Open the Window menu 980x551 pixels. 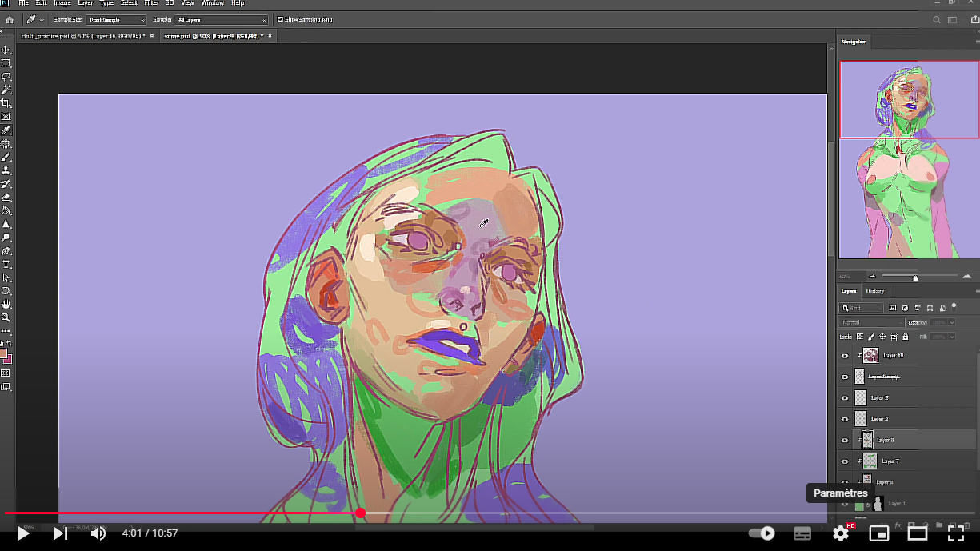click(212, 3)
